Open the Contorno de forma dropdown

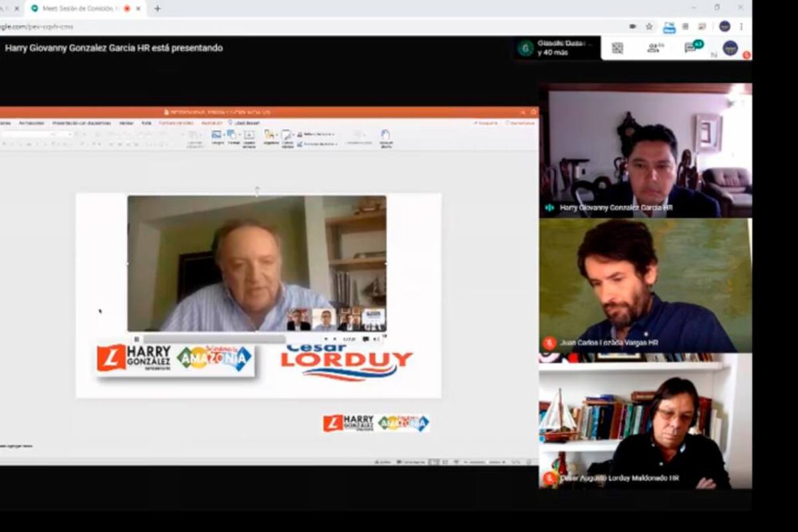tap(317, 143)
